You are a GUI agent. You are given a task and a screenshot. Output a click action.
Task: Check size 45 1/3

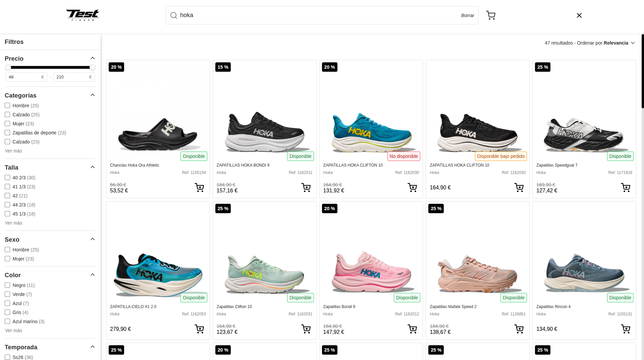(7, 214)
